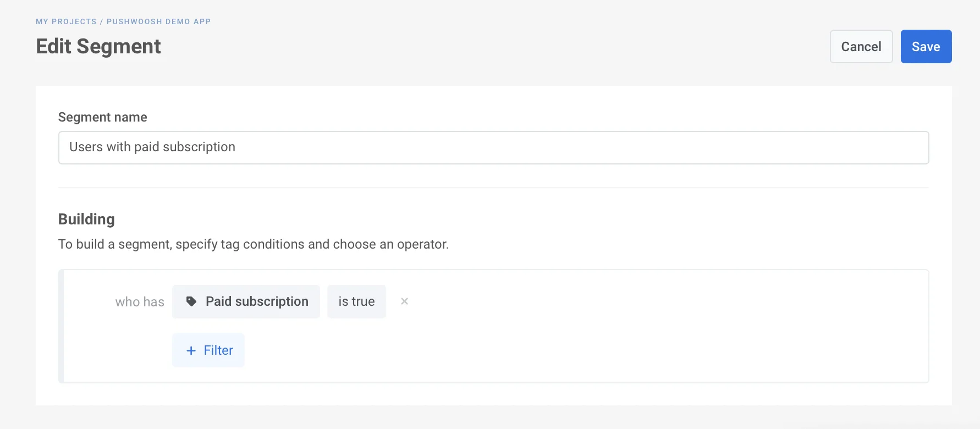Click the plus icon on Filter button
This screenshot has height=429, width=980.
[191, 350]
